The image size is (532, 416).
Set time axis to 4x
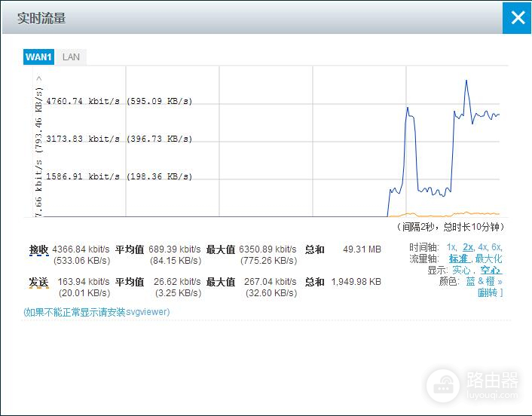(482, 247)
